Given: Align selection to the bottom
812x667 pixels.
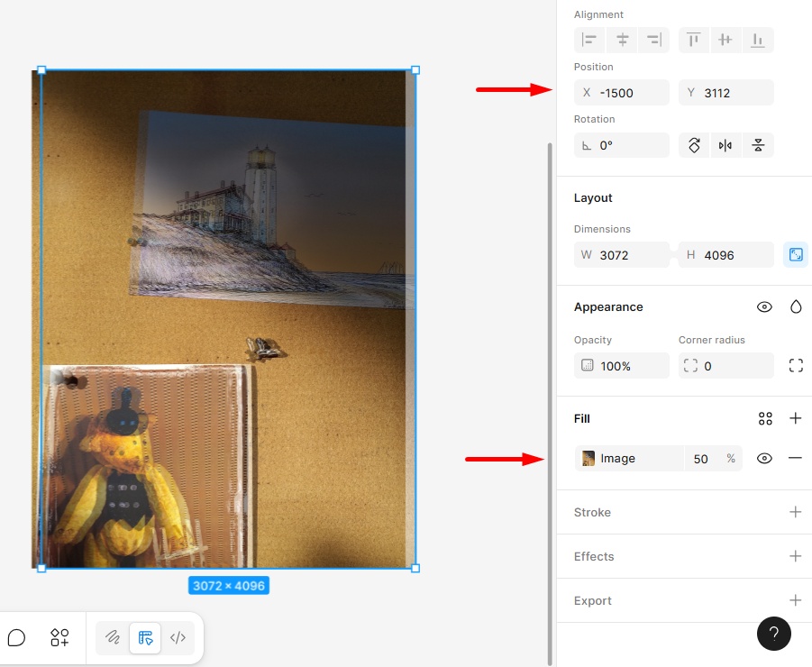Looking at the screenshot, I should coord(758,40).
